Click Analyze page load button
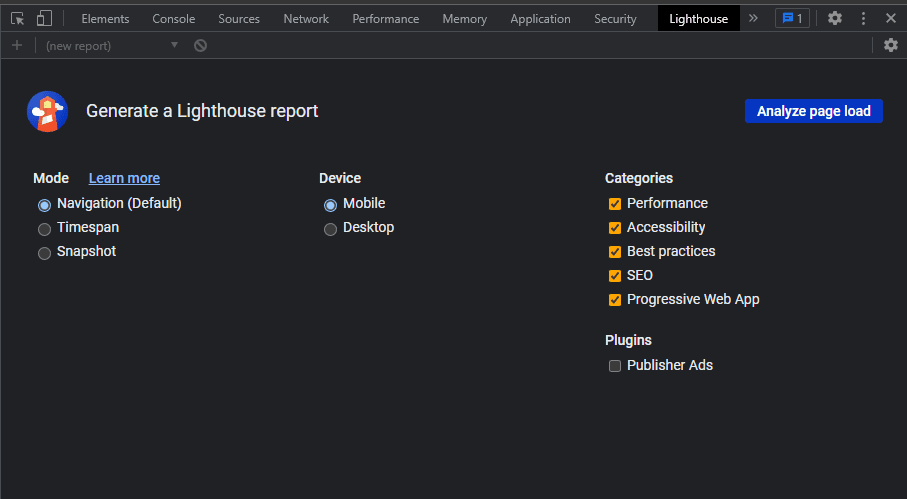 point(814,111)
